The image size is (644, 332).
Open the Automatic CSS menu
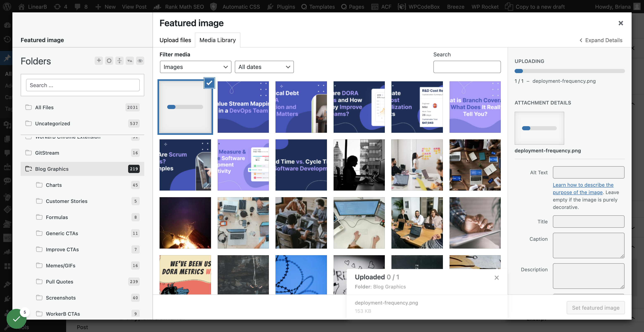point(235,7)
